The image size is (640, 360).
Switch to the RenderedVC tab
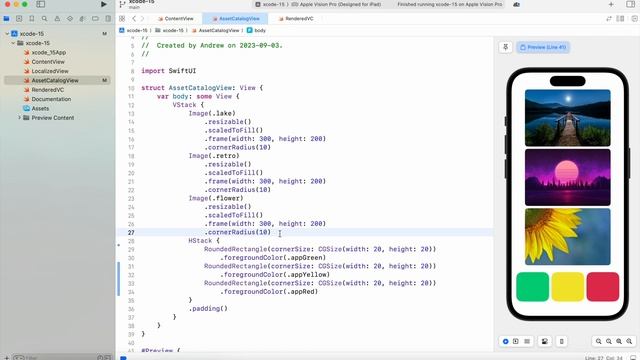[296, 19]
